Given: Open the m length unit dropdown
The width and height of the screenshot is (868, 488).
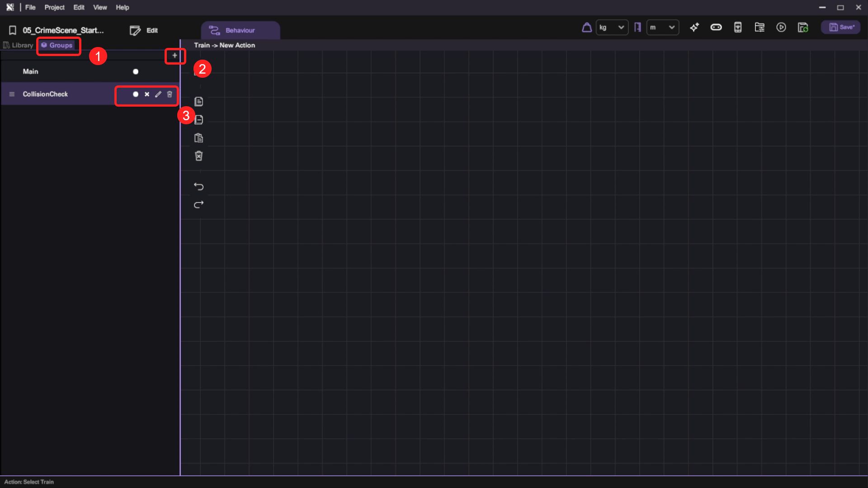Looking at the screenshot, I should coord(663,28).
